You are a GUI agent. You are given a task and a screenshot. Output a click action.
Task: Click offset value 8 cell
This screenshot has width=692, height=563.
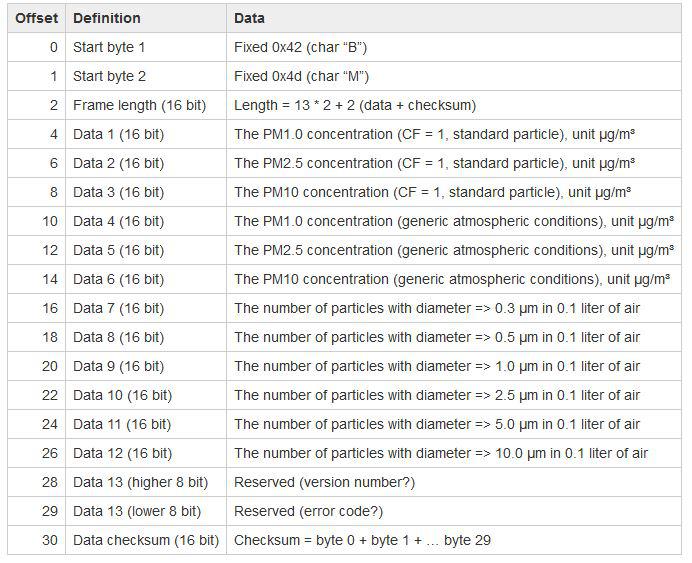(x=36, y=192)
